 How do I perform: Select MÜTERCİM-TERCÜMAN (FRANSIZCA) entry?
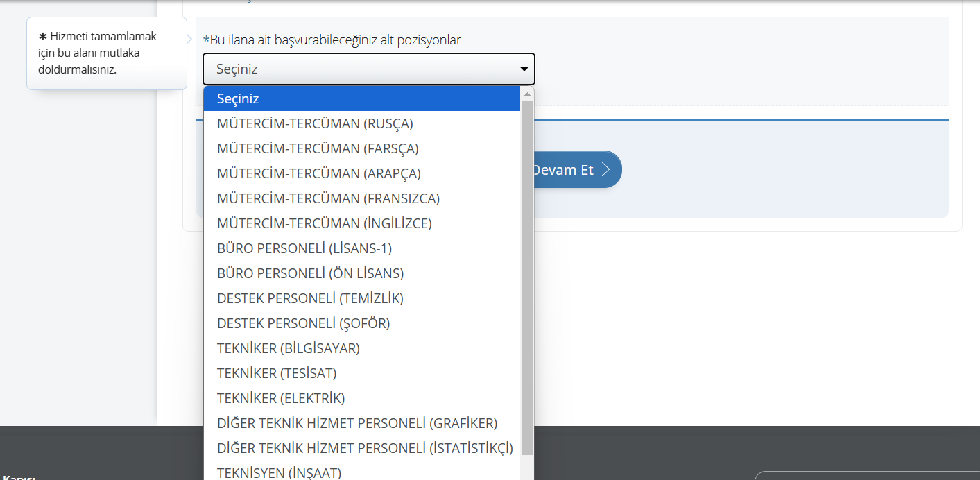328,198
